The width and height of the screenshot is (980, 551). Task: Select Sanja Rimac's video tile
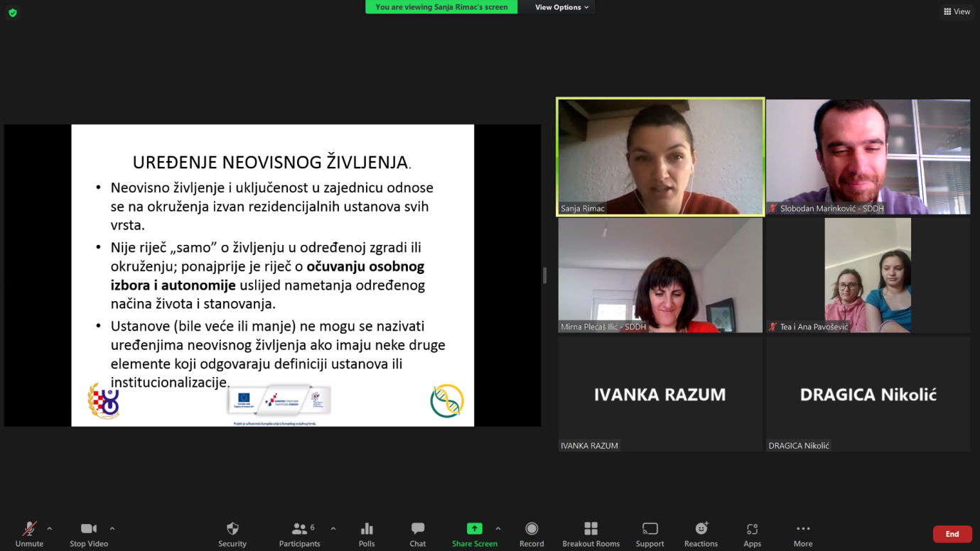point(660,156)
